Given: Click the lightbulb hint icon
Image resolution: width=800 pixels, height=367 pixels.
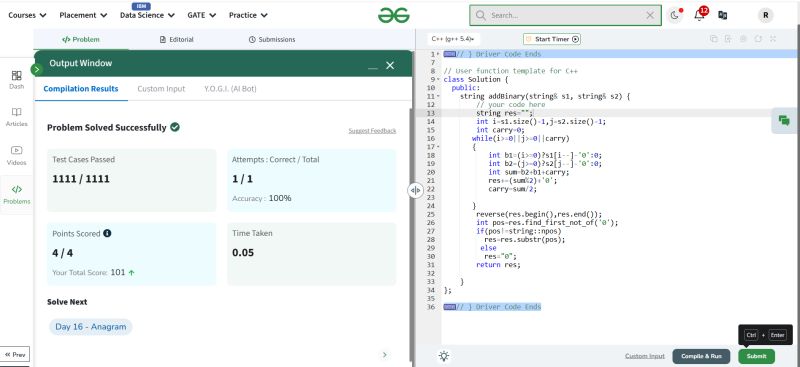Looking at the screenshot, I should pyautogui.click(x=444, y=356).
